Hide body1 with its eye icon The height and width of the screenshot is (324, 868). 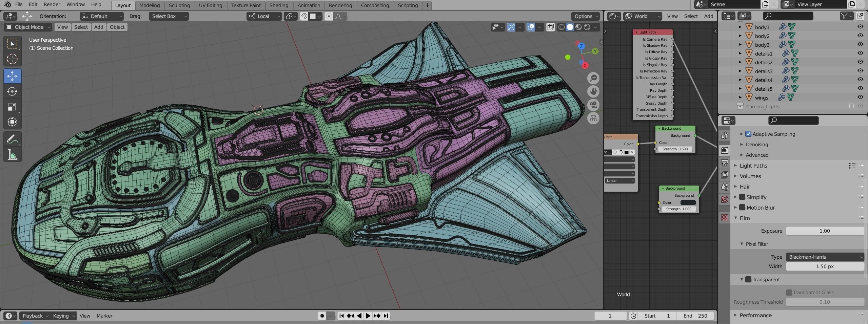coord(860,27)
